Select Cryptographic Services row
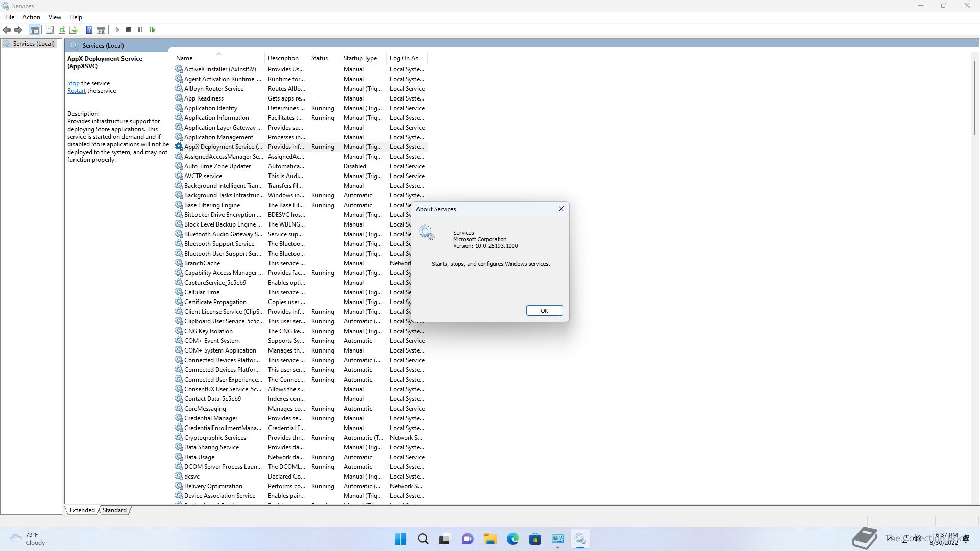 pos(301,438)
